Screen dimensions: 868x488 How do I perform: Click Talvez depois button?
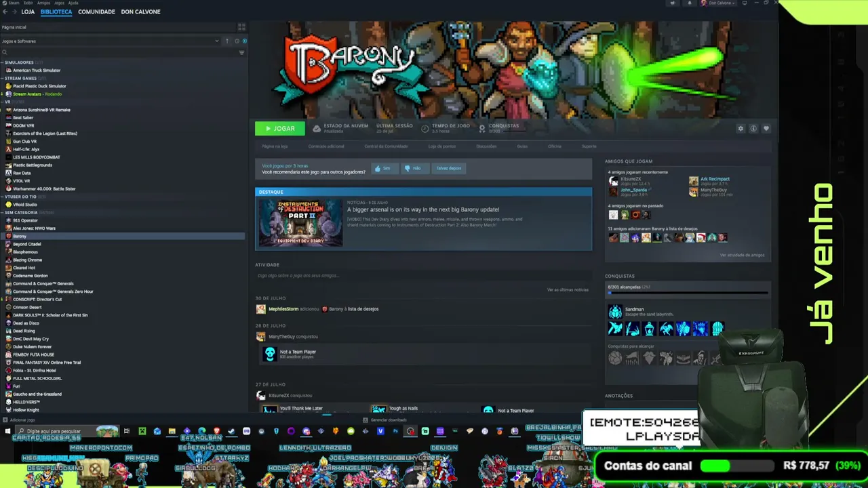point(448,168)
